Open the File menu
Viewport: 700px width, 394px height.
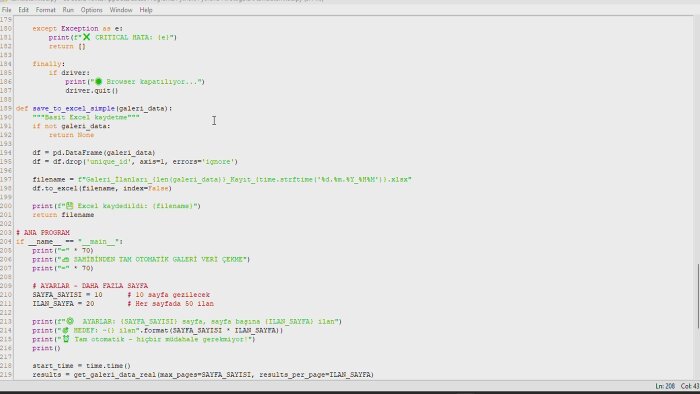[7, 10]
